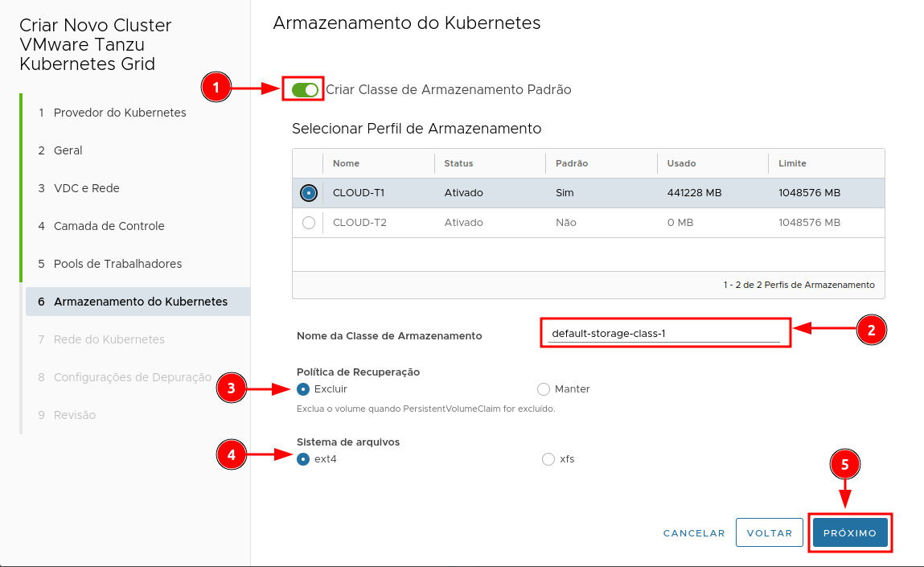
Task: Select the ext4 file system option
Action: click(x=303, y=459)
